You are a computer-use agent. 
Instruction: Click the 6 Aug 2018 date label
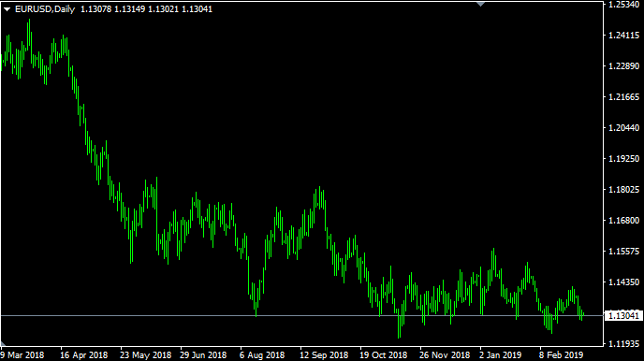[x=262, y=354]
